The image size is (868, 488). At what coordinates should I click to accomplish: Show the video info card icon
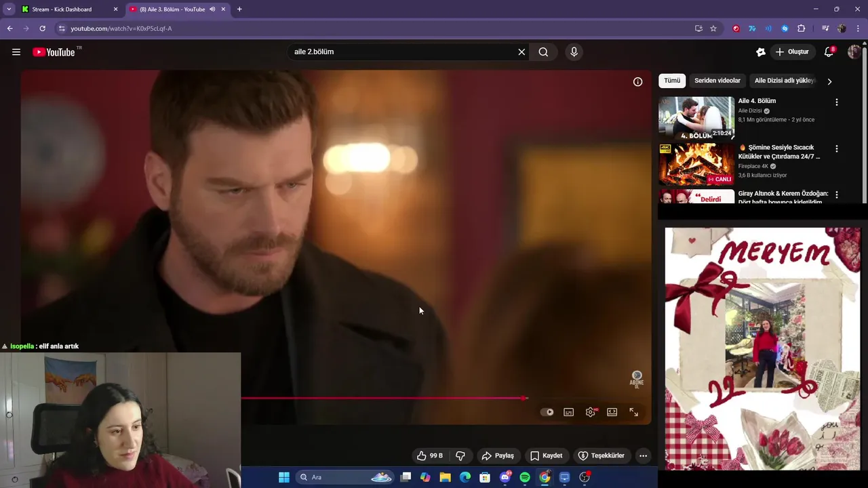pos(637,82)
